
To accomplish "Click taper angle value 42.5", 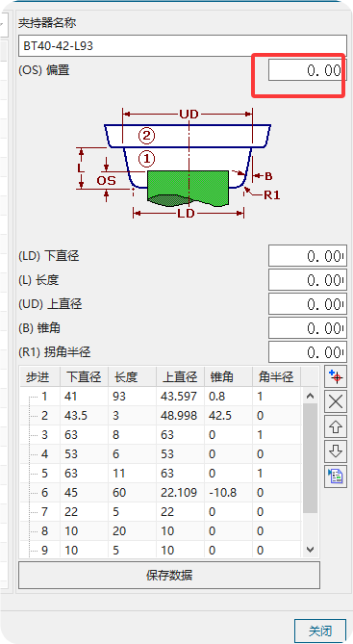I will pos(220,416).
